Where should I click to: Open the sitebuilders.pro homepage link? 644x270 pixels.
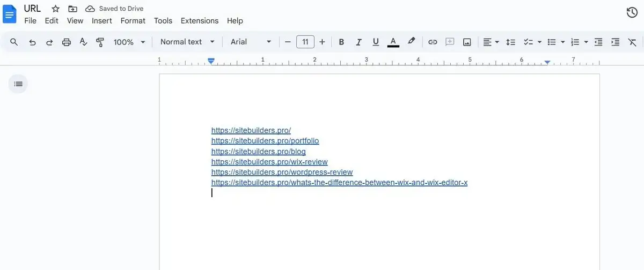[x=251, y=130]
